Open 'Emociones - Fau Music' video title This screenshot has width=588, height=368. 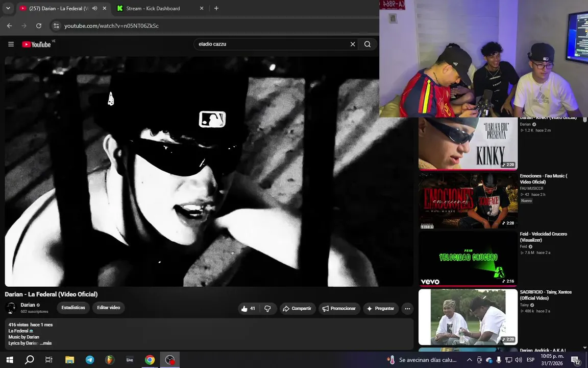[544, 179]
